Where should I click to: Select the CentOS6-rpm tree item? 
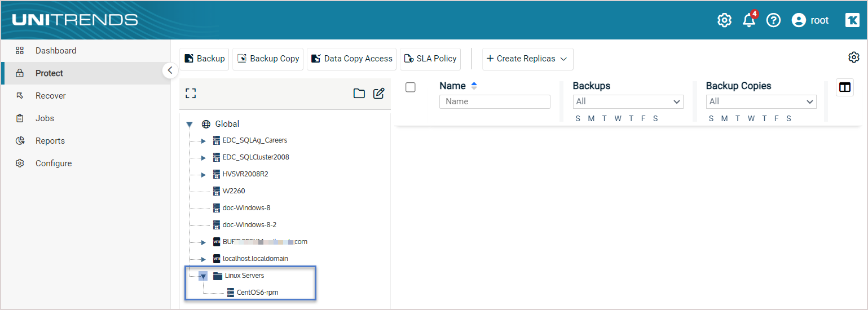point(257,293)
